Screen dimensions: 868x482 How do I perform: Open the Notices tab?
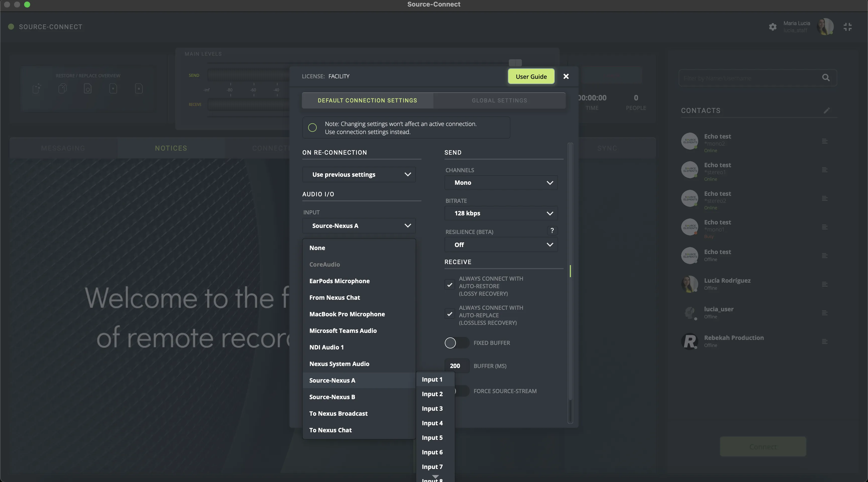coord(171,148)
